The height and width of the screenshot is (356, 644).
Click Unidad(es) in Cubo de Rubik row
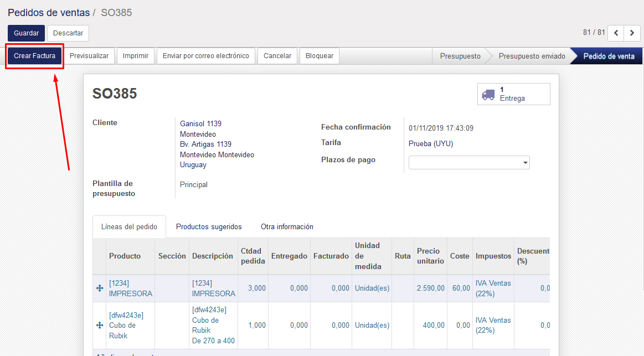click(x=372, y=325)
